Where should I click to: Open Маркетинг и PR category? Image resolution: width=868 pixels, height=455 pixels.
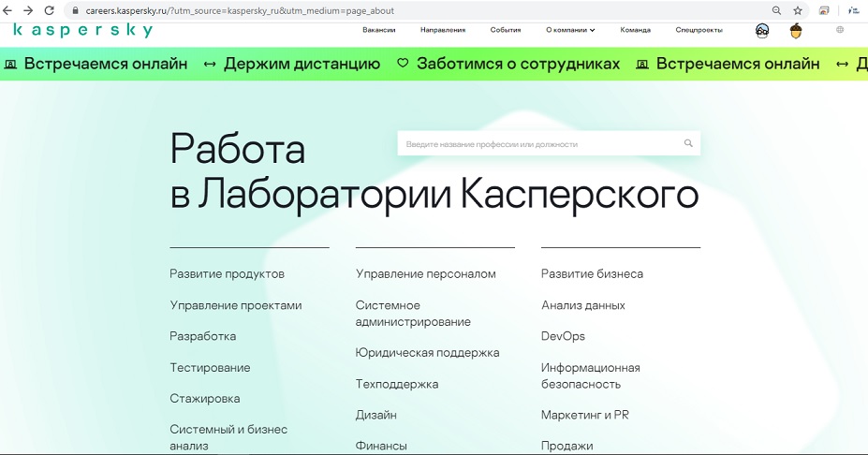585,415
